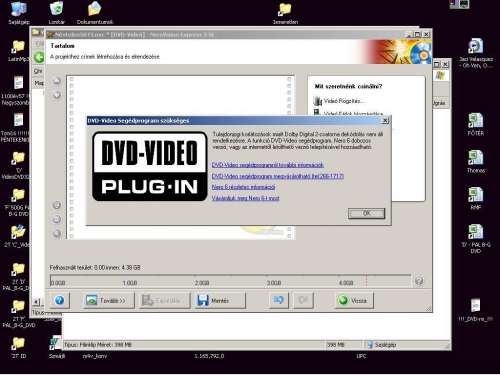Click the Videó Rögzítés camera icon
This screenshot has width=500, height=375.
[318, 101]
